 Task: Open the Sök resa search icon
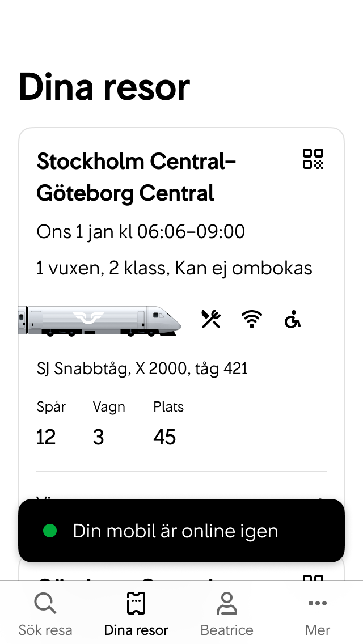[44, 603]
